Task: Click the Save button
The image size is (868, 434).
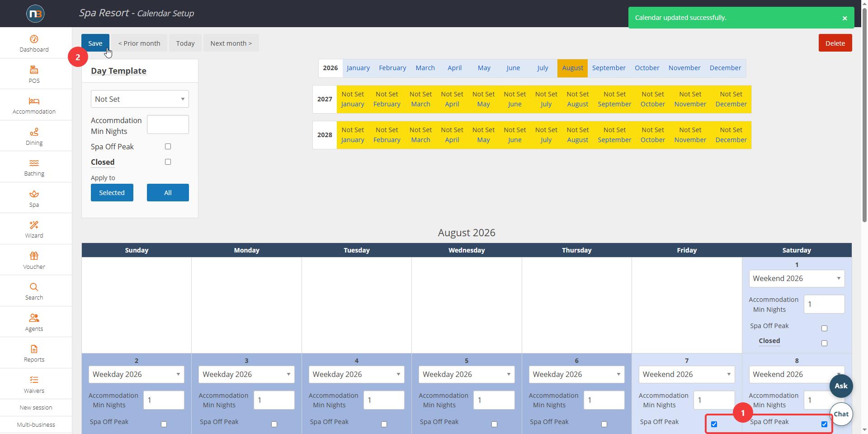Action: pos(95,43)
